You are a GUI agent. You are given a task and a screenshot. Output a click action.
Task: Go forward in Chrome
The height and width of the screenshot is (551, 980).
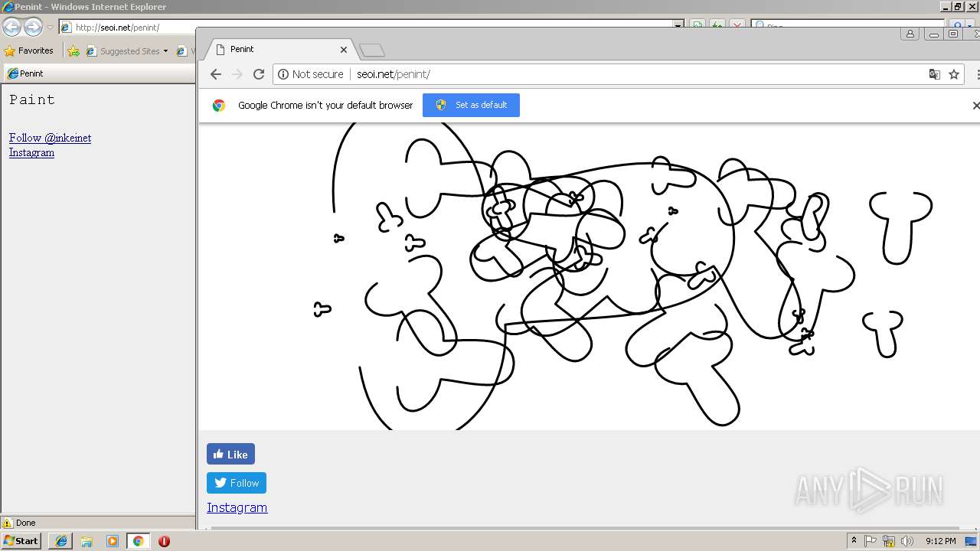237,74
